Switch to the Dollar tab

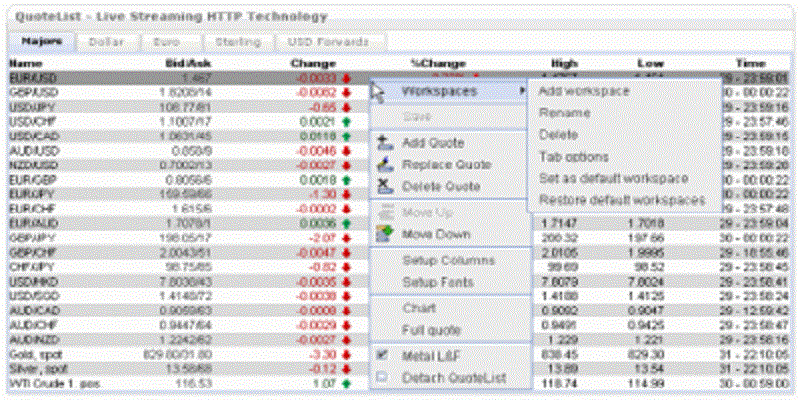(106, 42)
